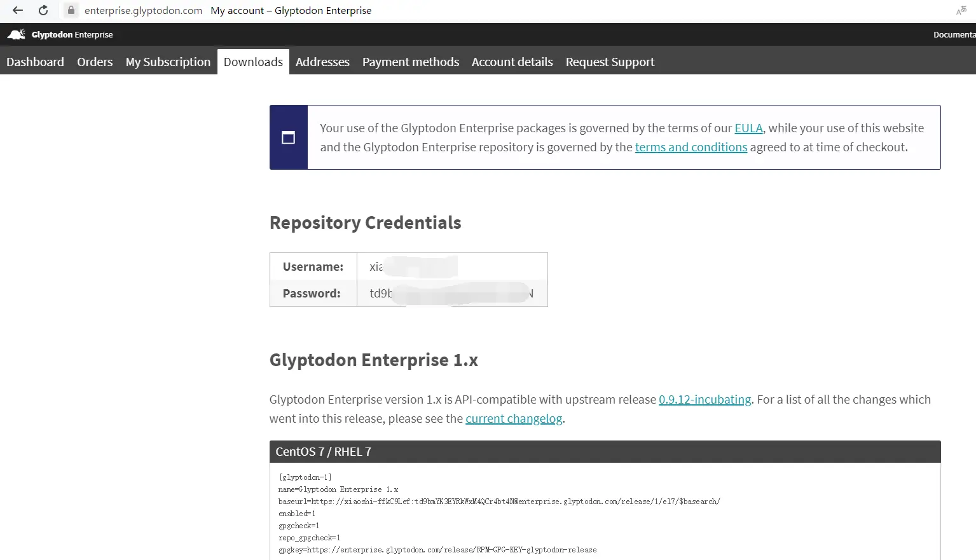
Task: Click the Documentation link in header
Action: click(x=954, y=34)
